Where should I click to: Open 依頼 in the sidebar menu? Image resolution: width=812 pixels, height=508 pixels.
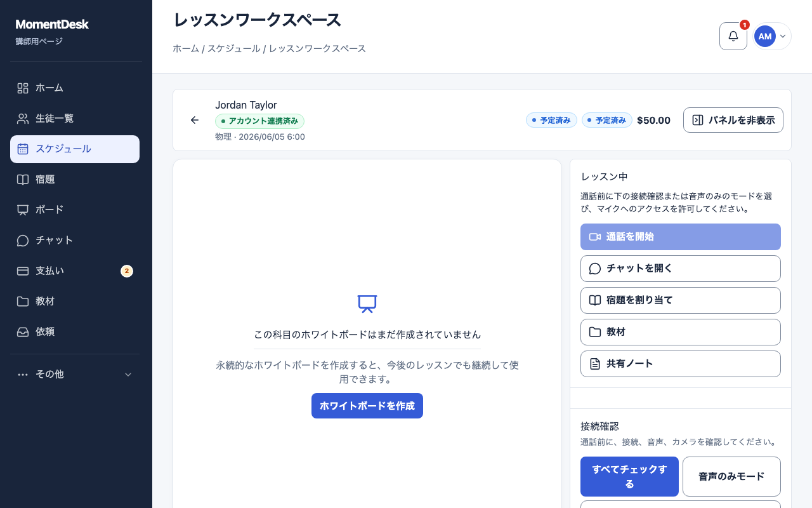click(75, 332)
